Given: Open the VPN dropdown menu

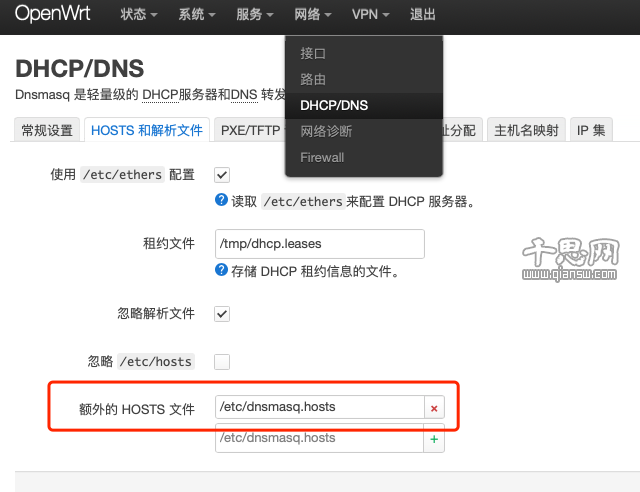Looking at the screenshot, I should point(371,14).
